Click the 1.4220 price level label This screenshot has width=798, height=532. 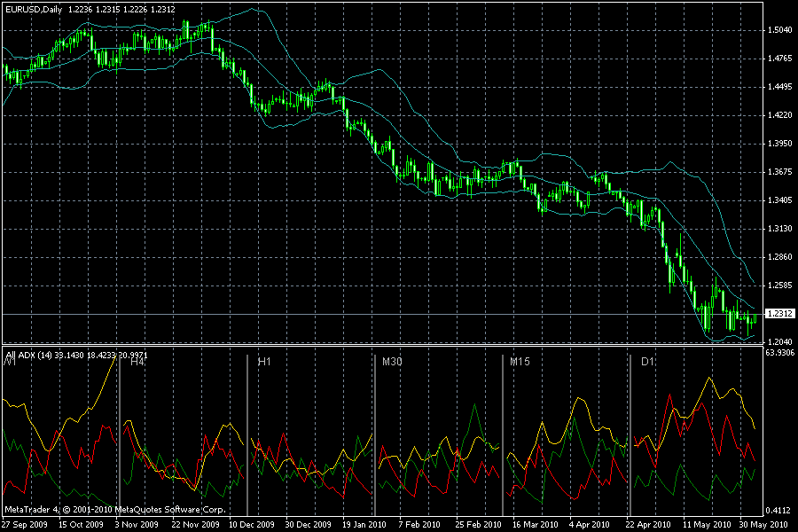780,115
